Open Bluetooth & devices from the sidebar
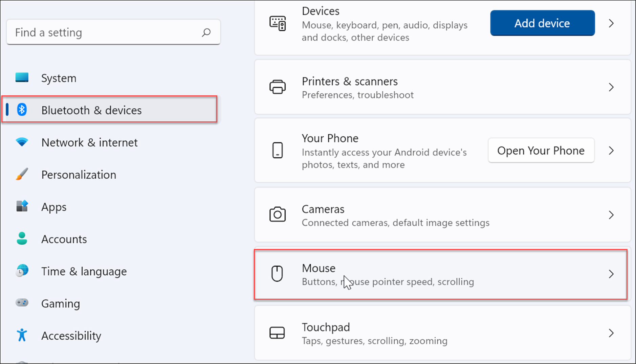Viewport: 636px width, 364px height. 91,110
